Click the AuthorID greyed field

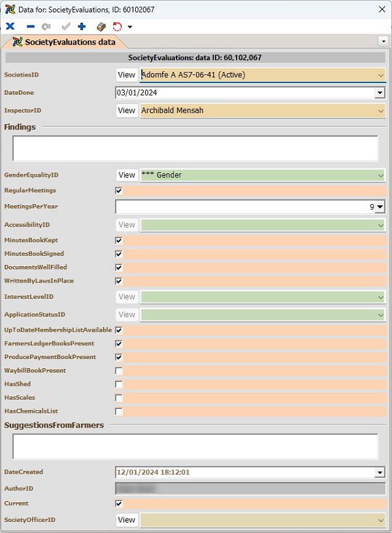click(x=250, y=489)
